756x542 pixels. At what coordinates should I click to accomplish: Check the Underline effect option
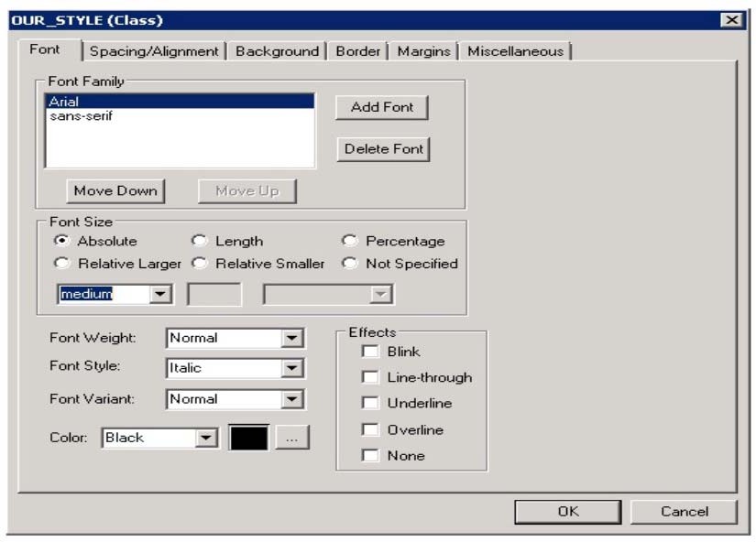click(370, 403)
